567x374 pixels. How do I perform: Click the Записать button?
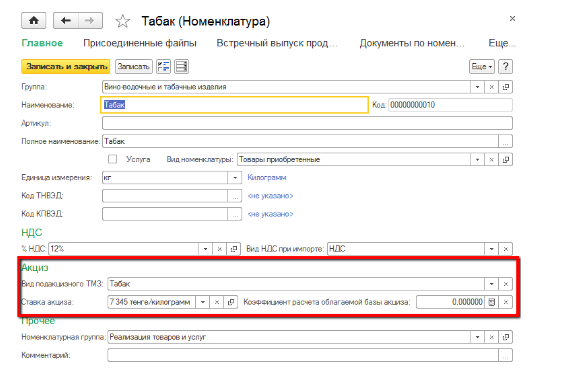[134, 67]
